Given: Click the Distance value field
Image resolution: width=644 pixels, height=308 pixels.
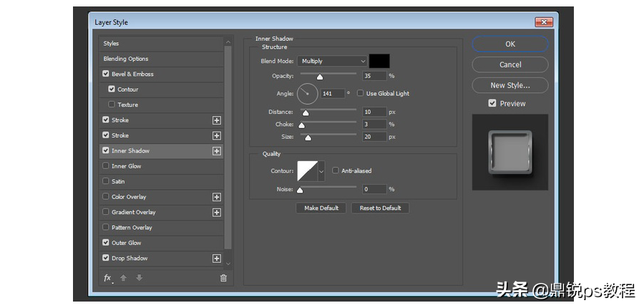Looking at the screenshot, I should click(x=374, y=112).
